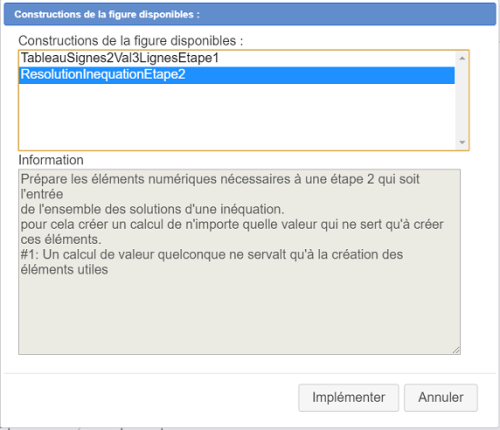Click the list's scroll up arrow
The width and height of the screenshot is (500, 430).
click(x=462, y=58)
